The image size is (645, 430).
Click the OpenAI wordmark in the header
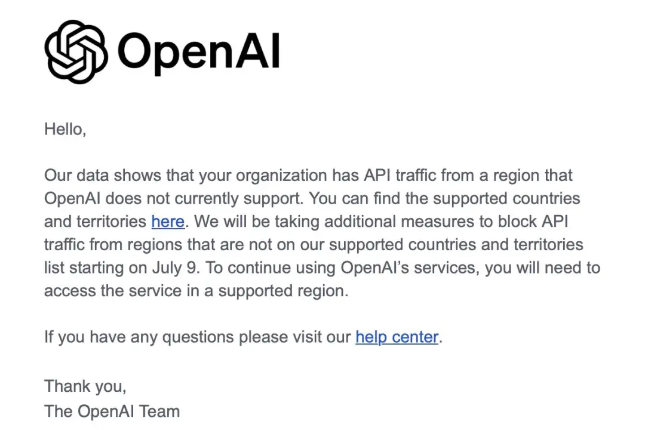coord(199,52)
